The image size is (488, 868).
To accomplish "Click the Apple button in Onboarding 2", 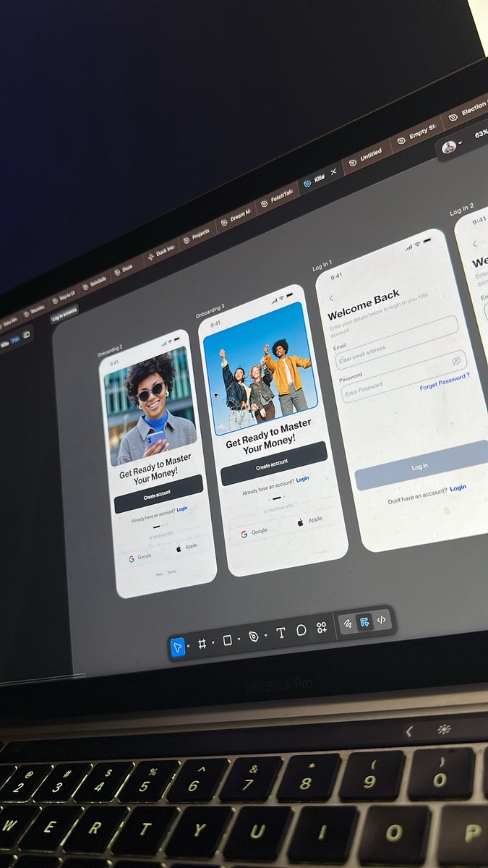I will pyautogui.click(x=186, y=547).
